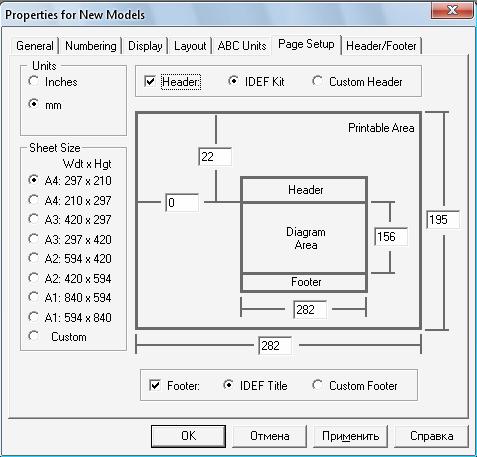Click the 'Printable Area' label
The image size is (477, 457).
pos(381,128)
